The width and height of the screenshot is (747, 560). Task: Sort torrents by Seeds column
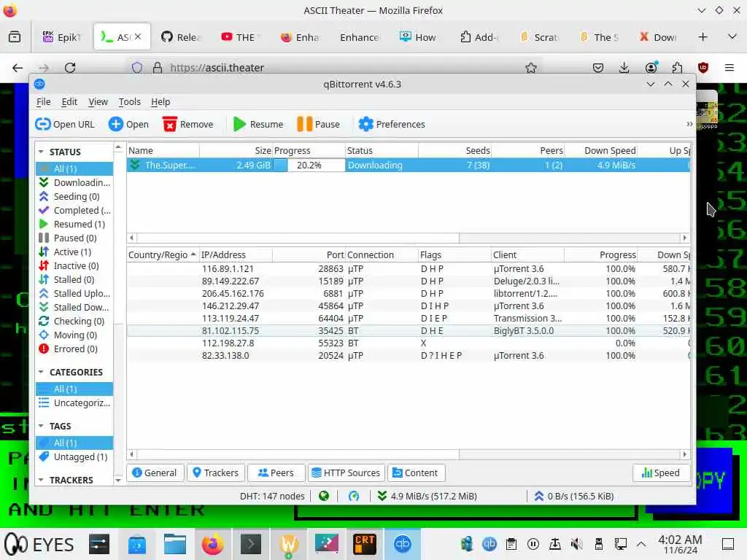click(454, 150)
